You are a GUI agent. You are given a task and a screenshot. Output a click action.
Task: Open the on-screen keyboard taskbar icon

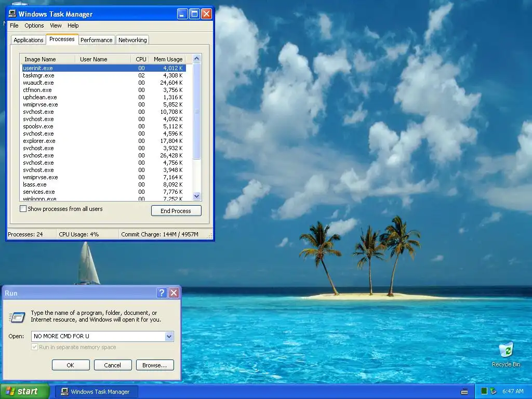[464, 392]
